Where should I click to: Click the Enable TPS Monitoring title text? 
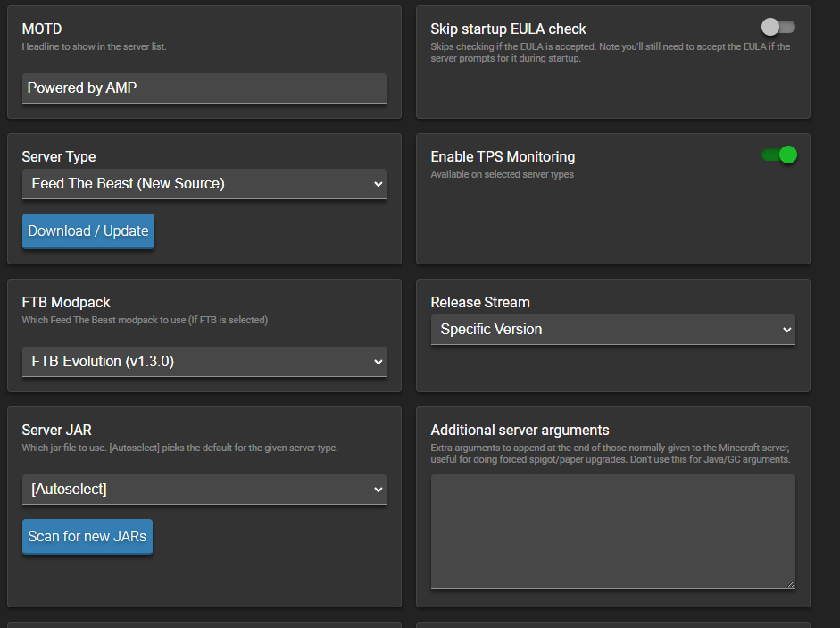tap(503, 157)
